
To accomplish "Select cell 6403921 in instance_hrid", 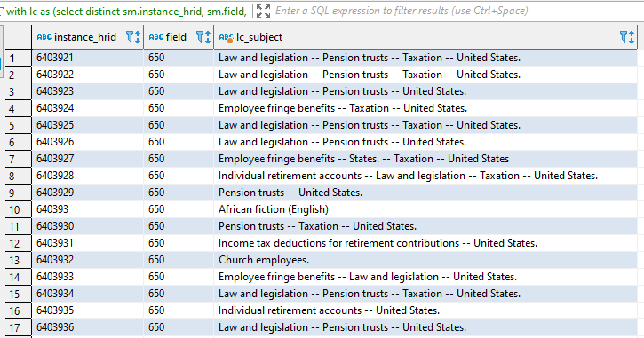I will point(87,58).
